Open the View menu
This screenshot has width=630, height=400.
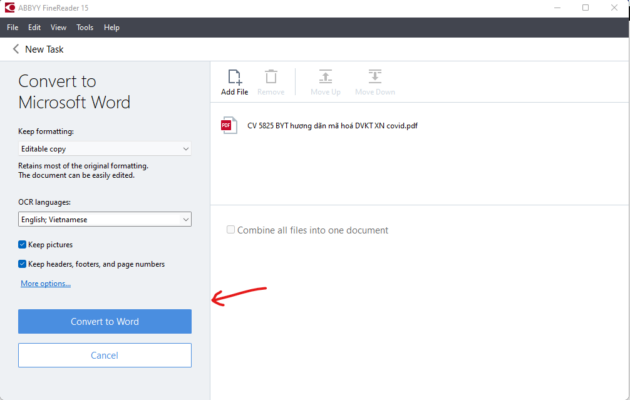point(58,27)
